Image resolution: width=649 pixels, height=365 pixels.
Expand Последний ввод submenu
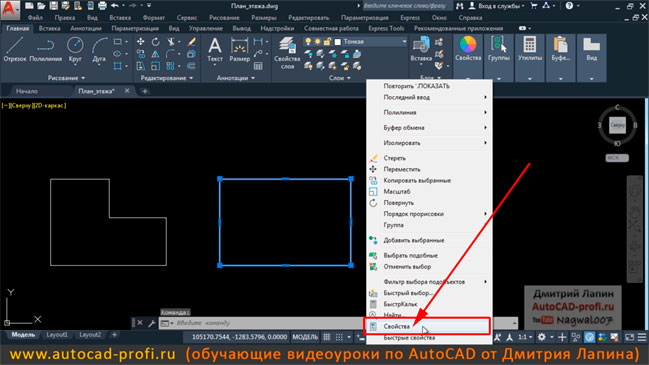tap(430, 97)
